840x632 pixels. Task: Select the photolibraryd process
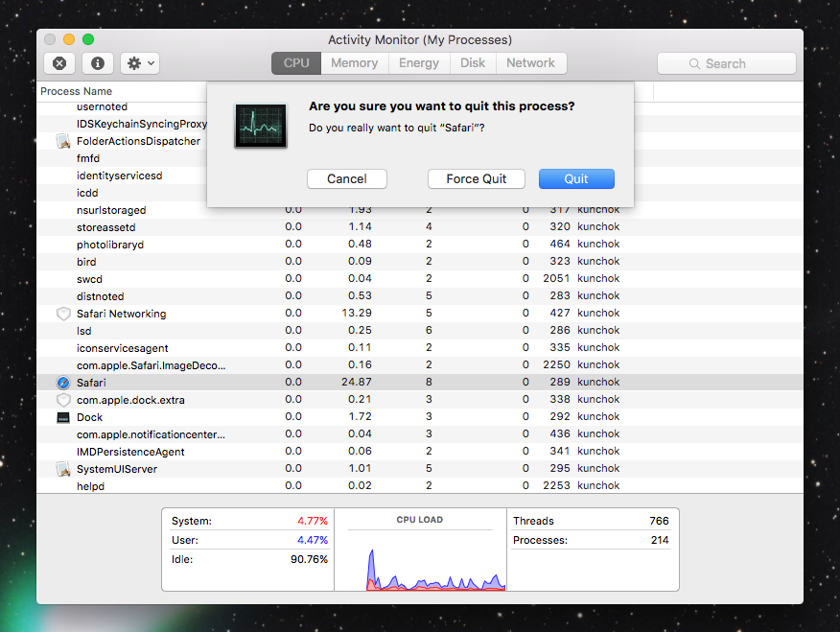[x=110, y=245]
